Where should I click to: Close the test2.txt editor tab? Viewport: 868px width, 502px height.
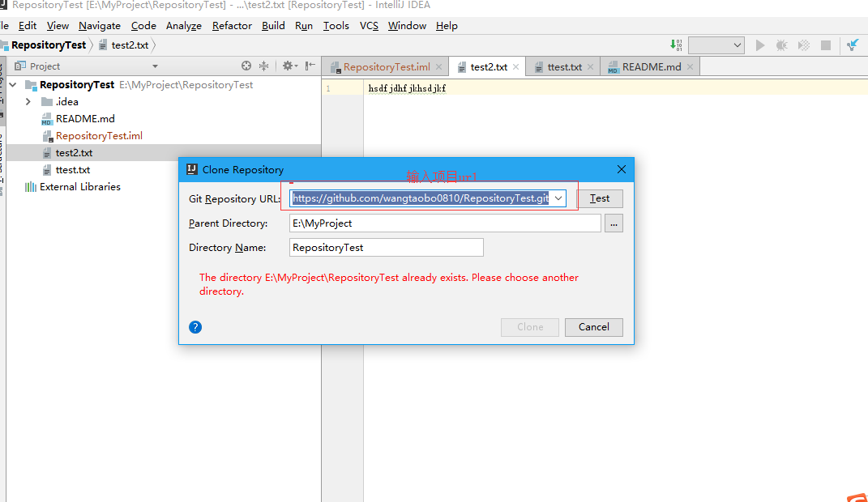click(516, 67)
